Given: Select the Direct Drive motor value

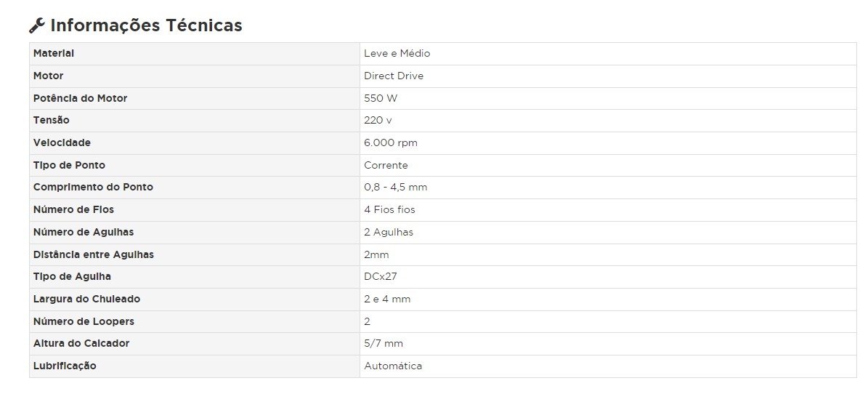Looking at the screenshot, I should click(393, 76).
